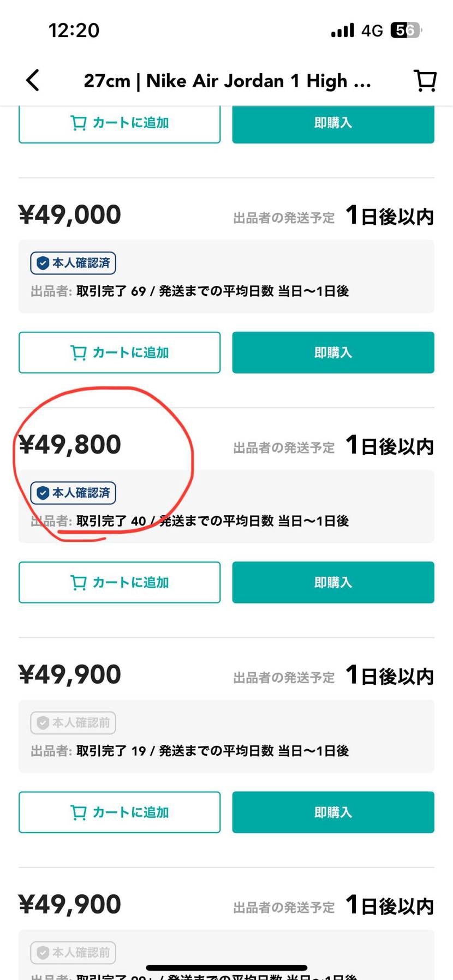Tap the page title Nike Air Jordan 1 High
This screenshot has height=980, width=453.
coord(227,81)
